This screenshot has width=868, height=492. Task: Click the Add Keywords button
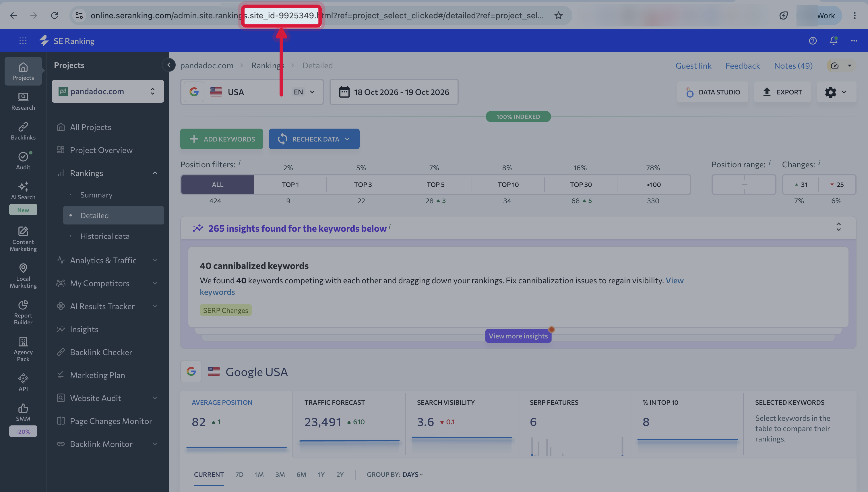(222, 139)
